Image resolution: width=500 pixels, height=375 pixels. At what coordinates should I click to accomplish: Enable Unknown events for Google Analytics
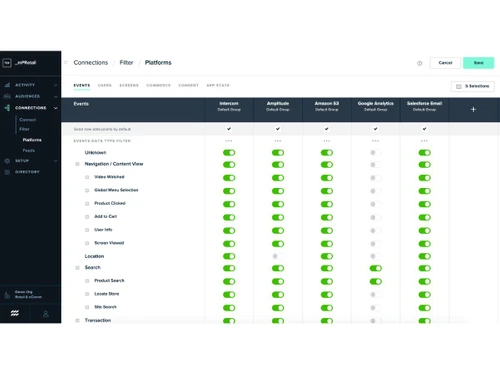[376, 153]
